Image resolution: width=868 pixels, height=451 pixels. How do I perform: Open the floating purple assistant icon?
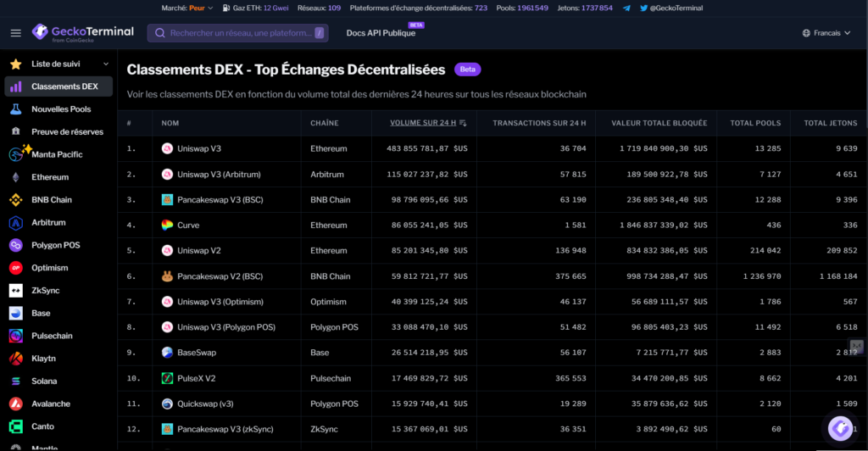tap(840, 428)
